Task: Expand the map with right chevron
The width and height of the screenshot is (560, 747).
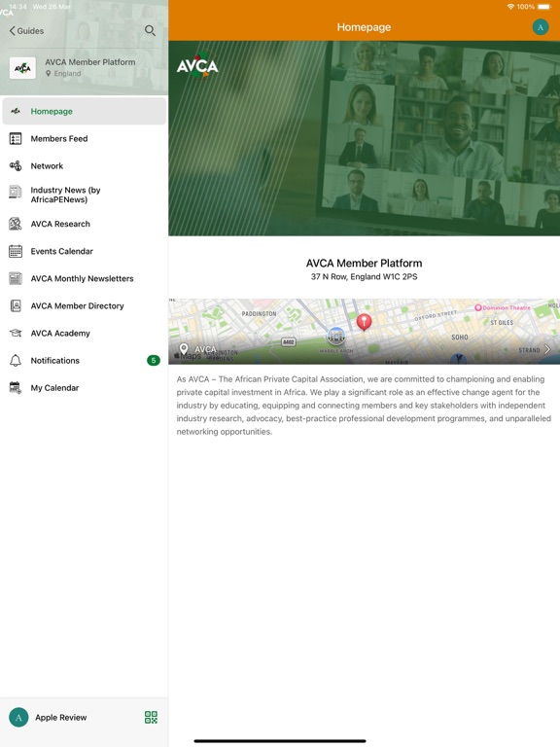Action: pyautogui.click(x=547, y=349)
